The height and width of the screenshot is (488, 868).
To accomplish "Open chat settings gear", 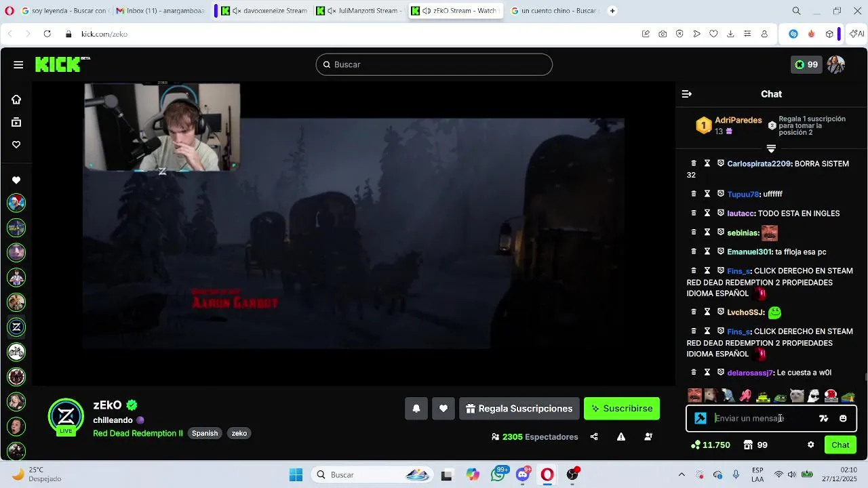I will pyautogui.click(x=810, y=445).
